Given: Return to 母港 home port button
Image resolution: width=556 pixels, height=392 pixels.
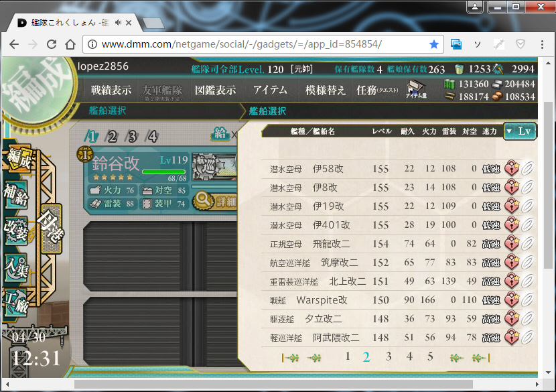Looking at the screenshot, I should 52,228.
